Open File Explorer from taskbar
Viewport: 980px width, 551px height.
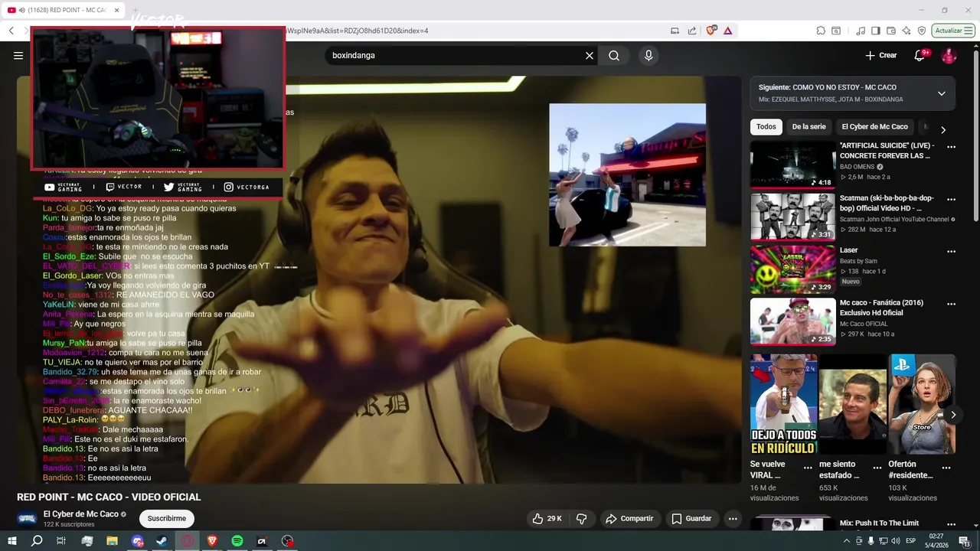tap(112, 540)
